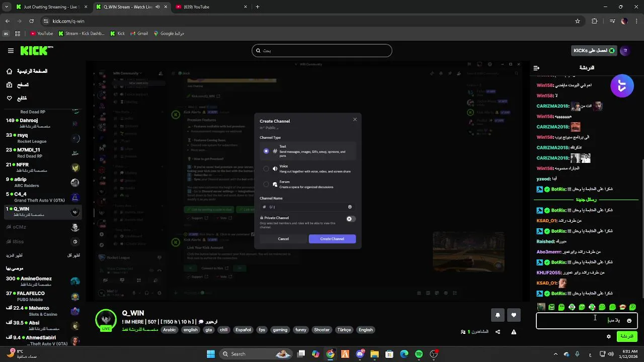The height and width of the screenshot is (362, 644).
Task: Mute the Q_WIN Stream browser tab
Action: click(x=158, y=7)
